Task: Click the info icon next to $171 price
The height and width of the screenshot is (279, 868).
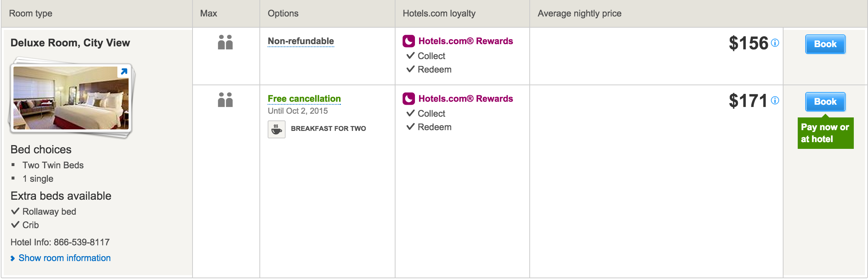Action: click(775, 101)
